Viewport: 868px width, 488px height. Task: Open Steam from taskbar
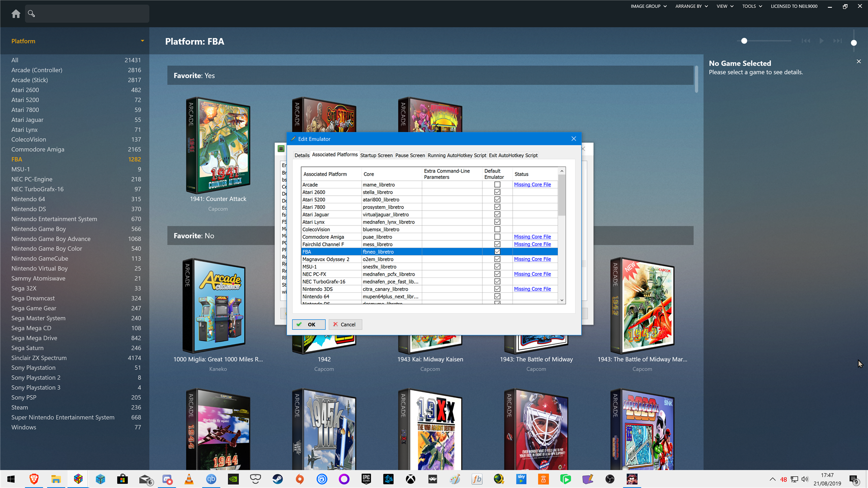pos(278,479)
